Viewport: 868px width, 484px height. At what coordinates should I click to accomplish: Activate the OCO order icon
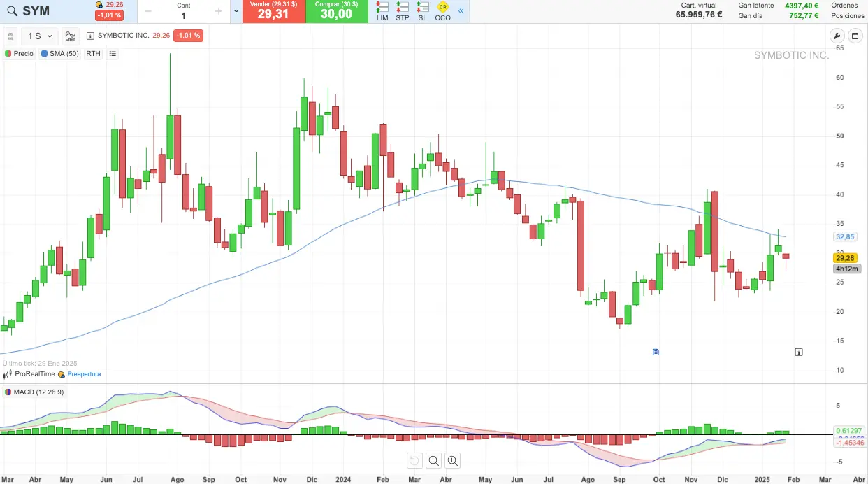442,11
